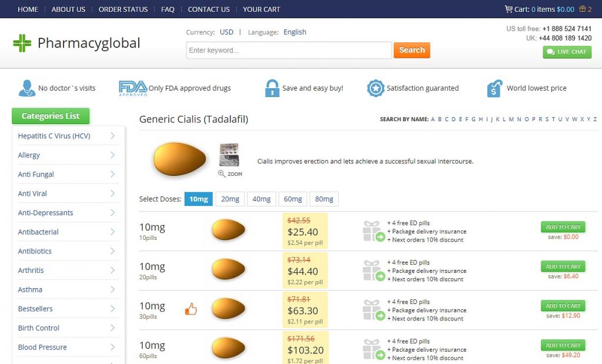Click the doctor figure icon

point(26,88)
